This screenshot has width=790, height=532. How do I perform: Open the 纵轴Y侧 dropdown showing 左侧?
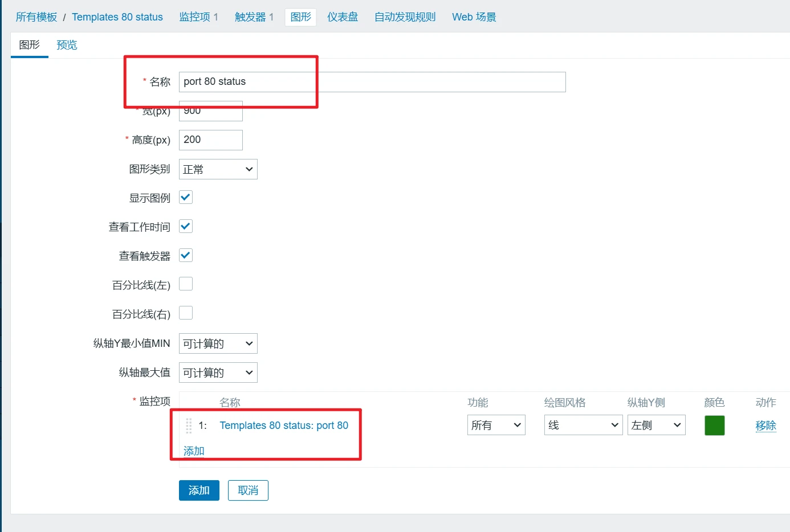coord(656,425)
